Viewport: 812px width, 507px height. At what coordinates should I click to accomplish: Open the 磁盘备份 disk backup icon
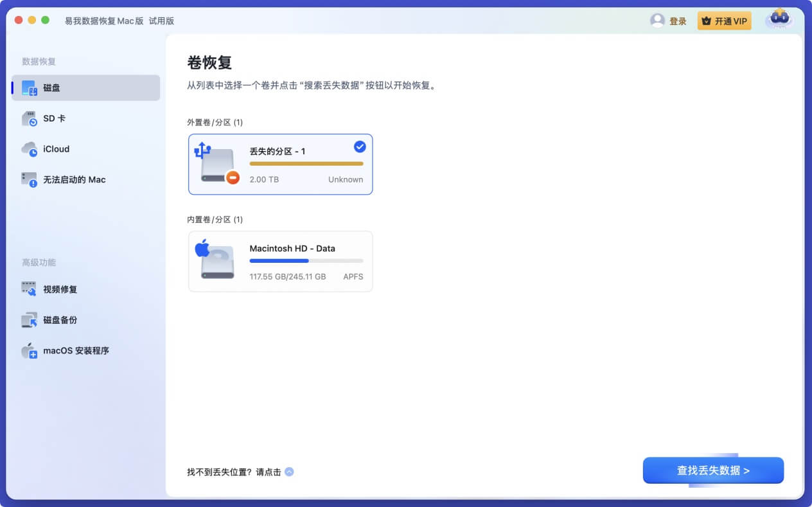pyautogui.click(x=28, y=320)
